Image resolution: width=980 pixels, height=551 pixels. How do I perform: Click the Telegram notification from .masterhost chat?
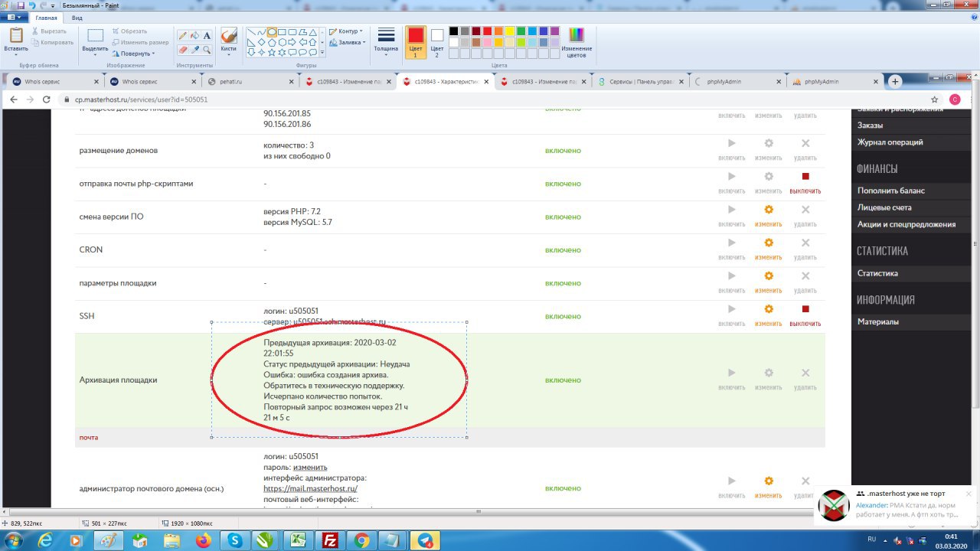895,505
